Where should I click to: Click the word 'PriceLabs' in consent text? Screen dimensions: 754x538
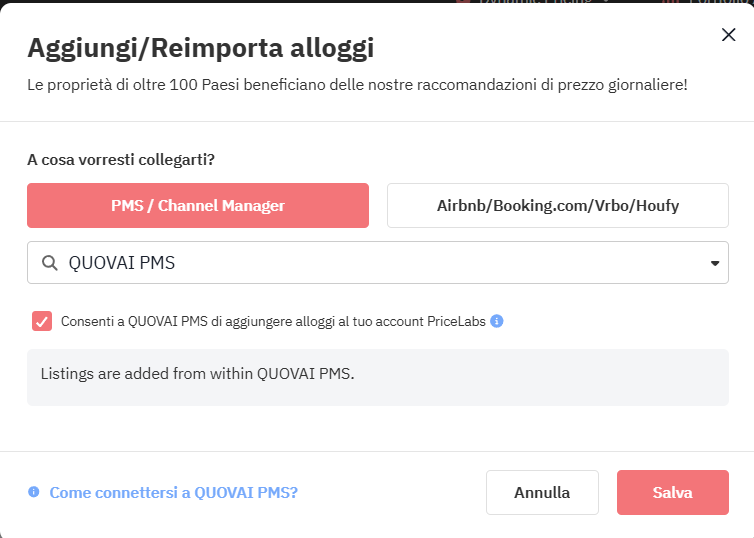point(454,322)
